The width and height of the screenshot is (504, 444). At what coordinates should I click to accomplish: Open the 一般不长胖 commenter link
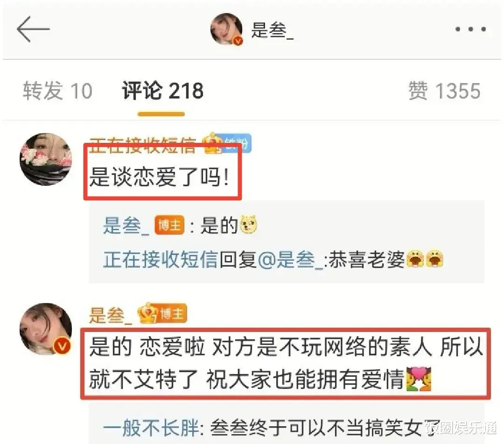[x=151, y=428]
